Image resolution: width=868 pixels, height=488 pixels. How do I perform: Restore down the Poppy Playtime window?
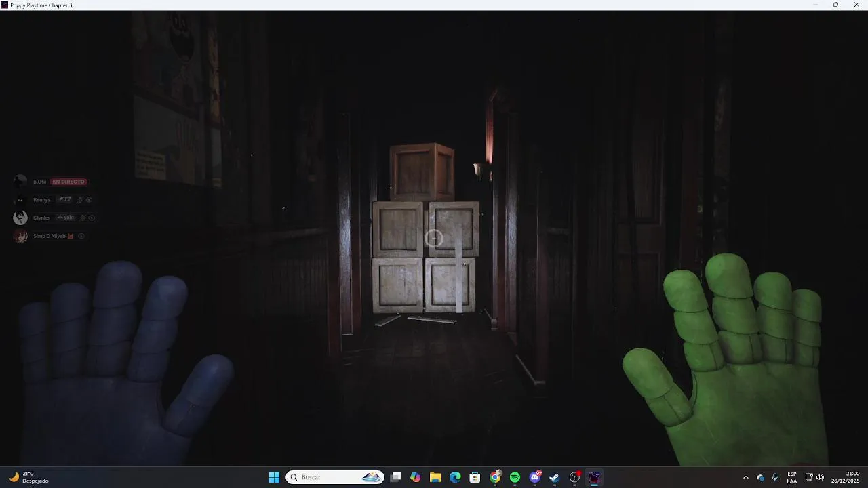click(x=835, y=5)
